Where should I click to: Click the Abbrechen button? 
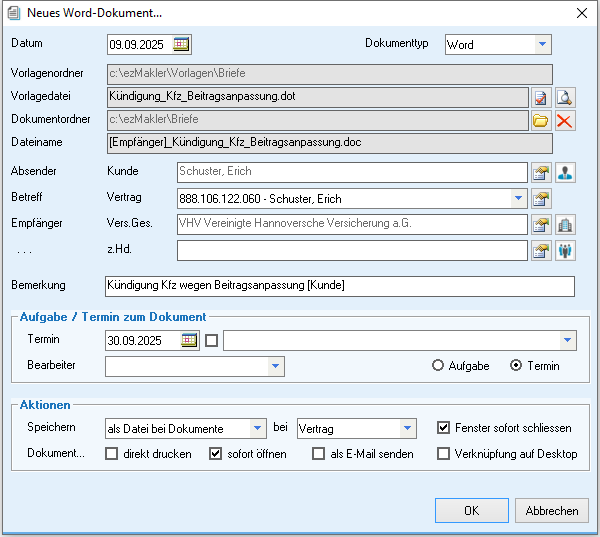click(x=552, y=510)
